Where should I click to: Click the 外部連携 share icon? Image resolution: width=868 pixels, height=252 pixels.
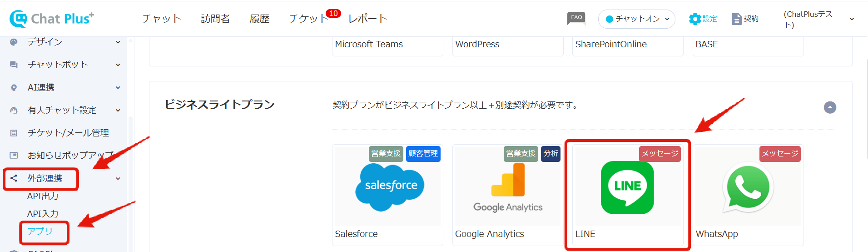click(x=14, y=178)
